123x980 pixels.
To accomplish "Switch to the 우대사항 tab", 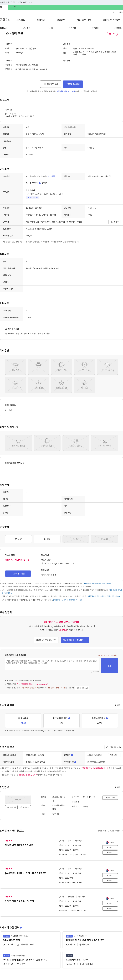I will 49,28.
